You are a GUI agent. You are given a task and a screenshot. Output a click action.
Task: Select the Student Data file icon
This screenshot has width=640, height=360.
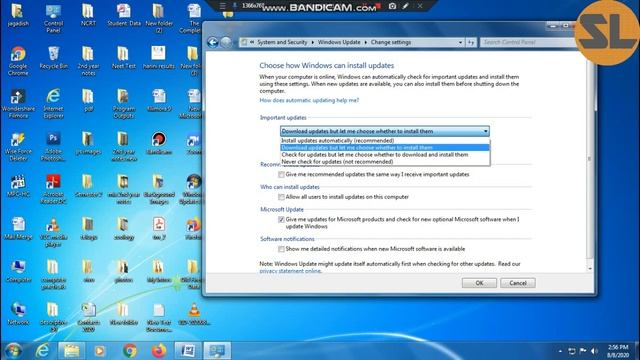(x=124, y=16)
